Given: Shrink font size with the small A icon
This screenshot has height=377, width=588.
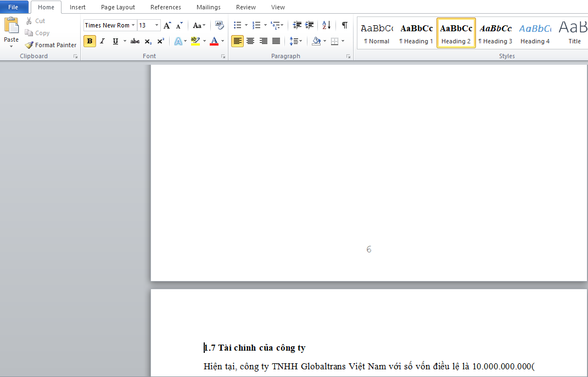Looking at the screenshot, I should pyautogui.click(x=180, y=25).
